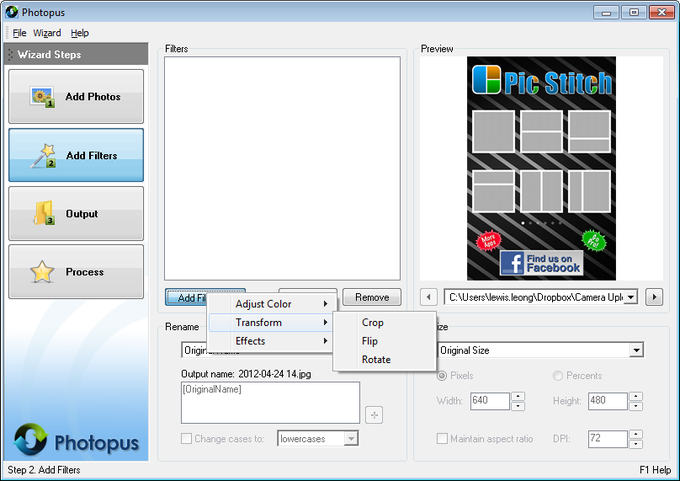Decrease Height with down spinner
This screenshot has width=680, height=481.
[x=636, y=406]
